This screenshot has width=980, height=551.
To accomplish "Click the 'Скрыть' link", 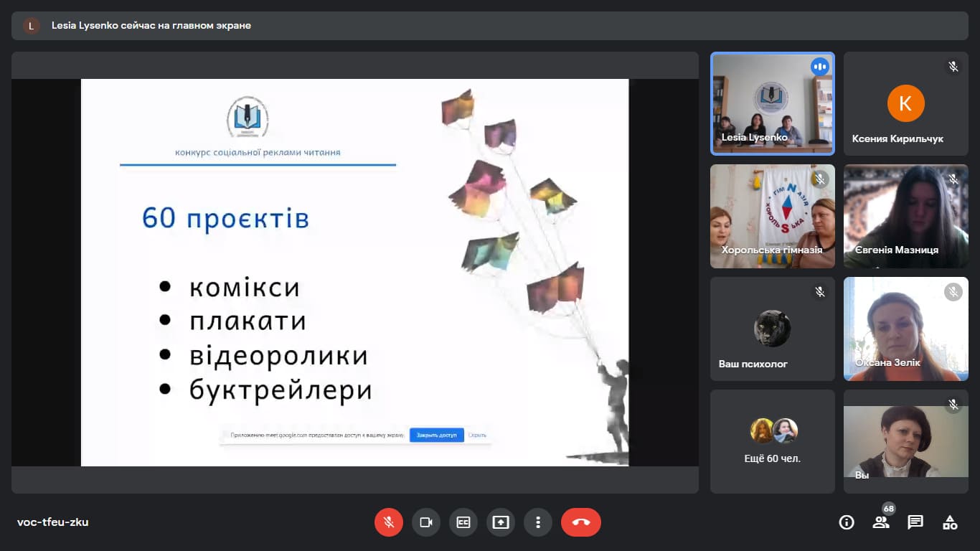I will (477, 435).
